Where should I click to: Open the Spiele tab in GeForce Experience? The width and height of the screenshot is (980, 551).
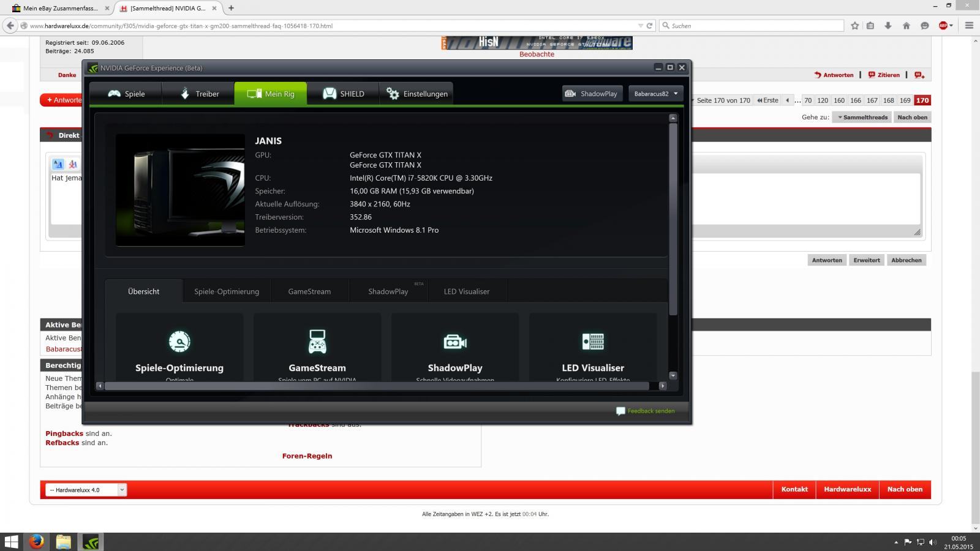coord(126,94)
